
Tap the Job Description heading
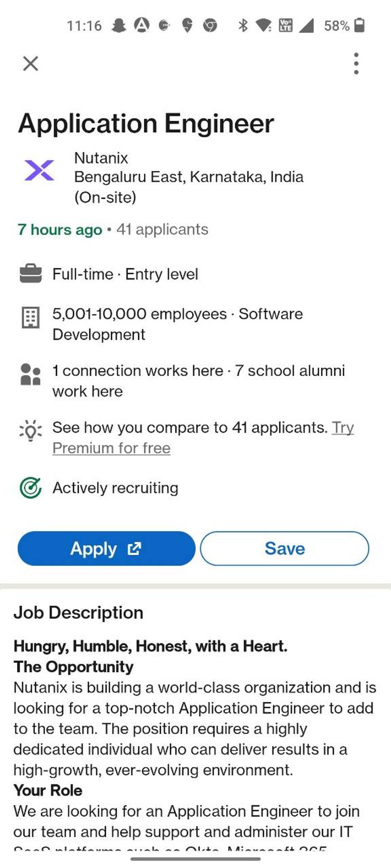pos(78,613)
